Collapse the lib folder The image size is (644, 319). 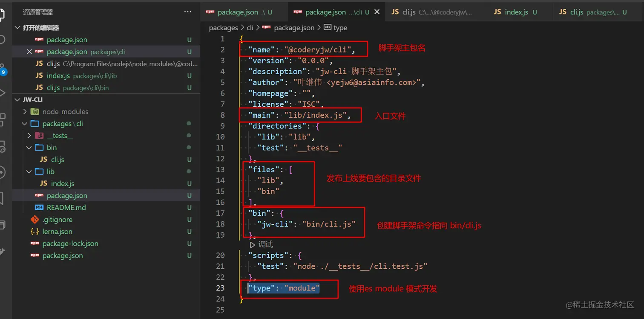pyautogui.click(x=29, y=171)
